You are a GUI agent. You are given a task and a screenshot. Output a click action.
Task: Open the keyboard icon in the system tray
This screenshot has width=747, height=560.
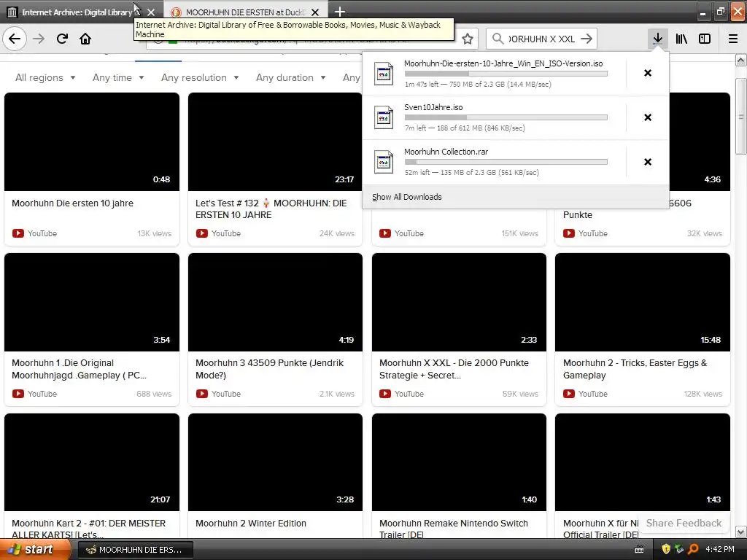tap(639, 550)
